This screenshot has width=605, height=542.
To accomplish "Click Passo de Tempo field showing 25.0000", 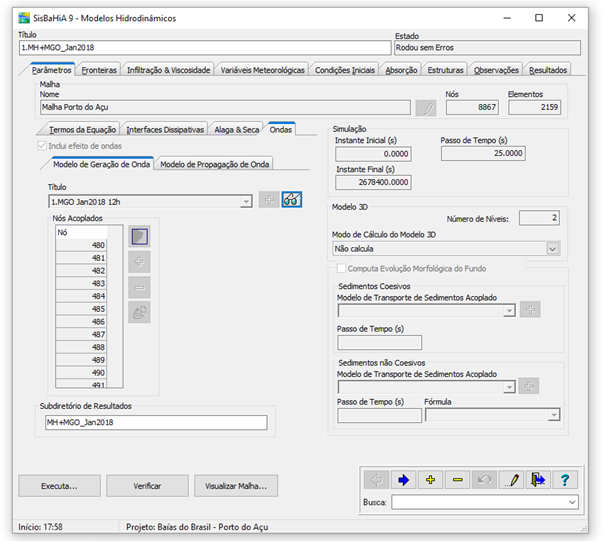I will (x=483, y=153).
